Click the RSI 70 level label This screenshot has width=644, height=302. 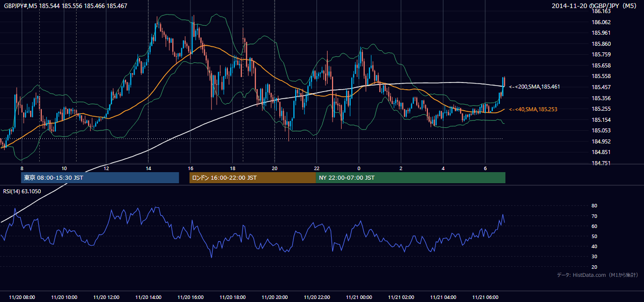pyautogui.click(x=594, y=216)
